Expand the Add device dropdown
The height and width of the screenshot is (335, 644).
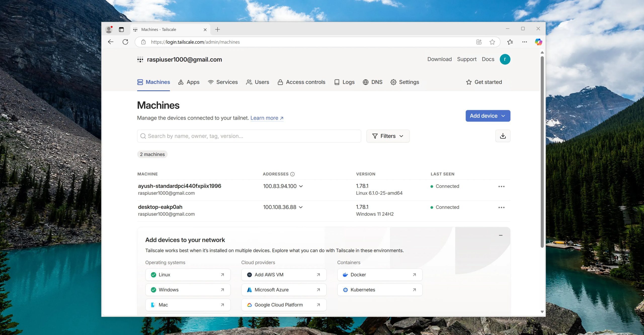(x=488, y=116)
